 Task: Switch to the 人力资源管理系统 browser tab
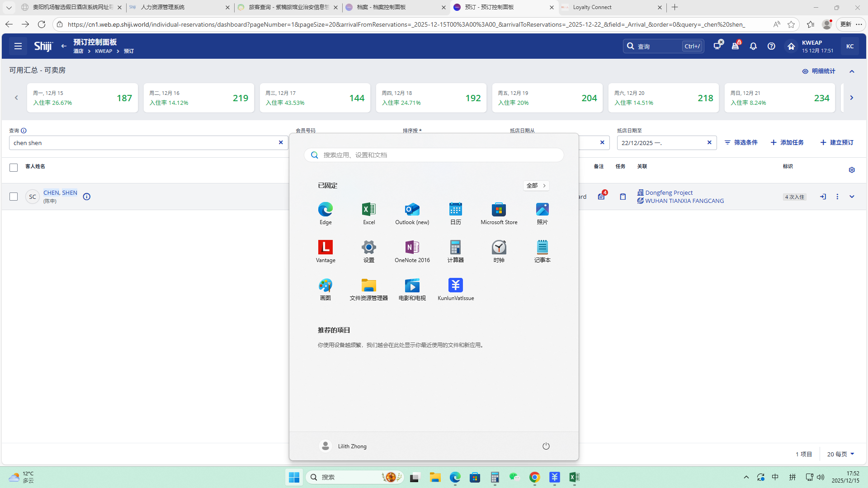[163, 7]
